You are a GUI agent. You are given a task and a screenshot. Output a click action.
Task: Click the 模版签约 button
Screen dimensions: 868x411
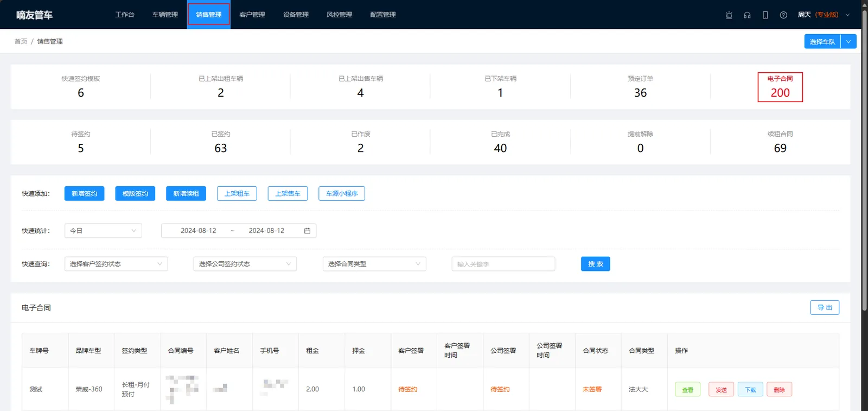135,193
